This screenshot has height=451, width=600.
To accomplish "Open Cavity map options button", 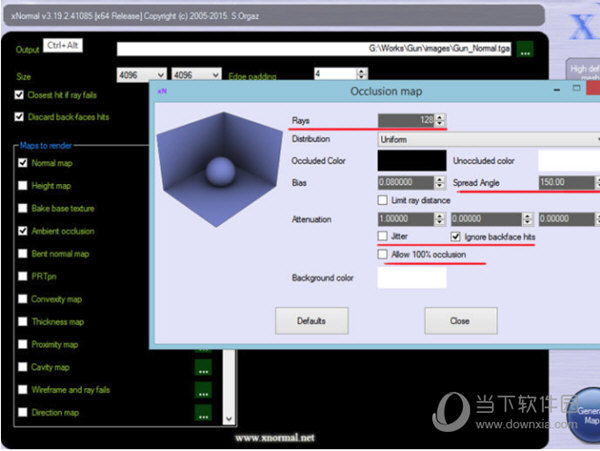I will (203, 367).
